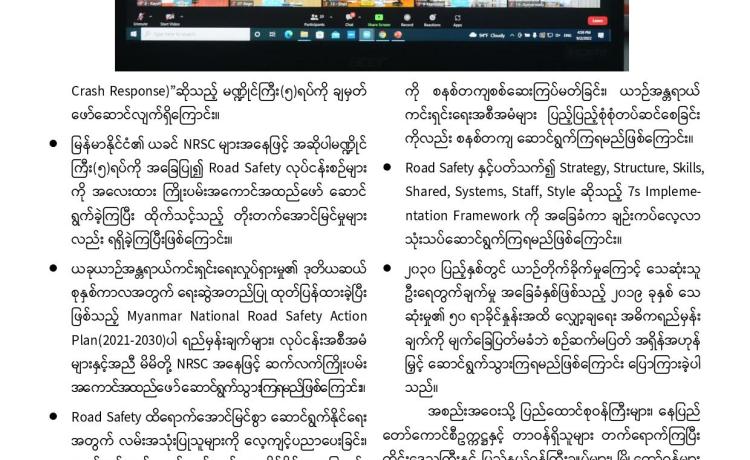Open the Zoom Chat panel
Viewport: 750px width, 460px height.
(350, 17)
